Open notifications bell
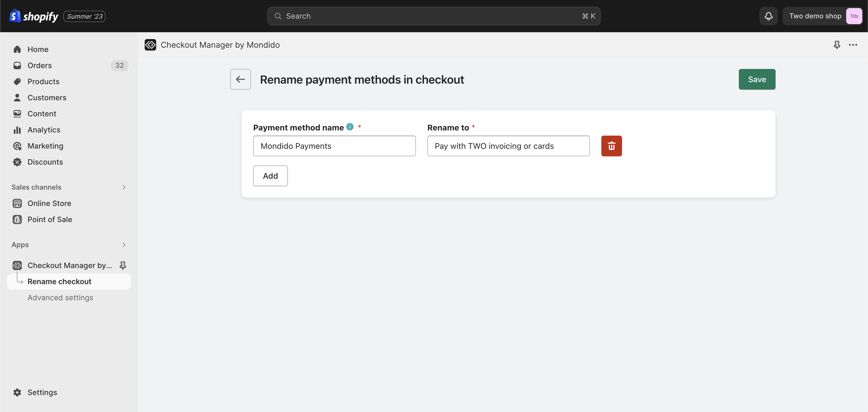The image size is (868, 412). click(x=768, y=16)
